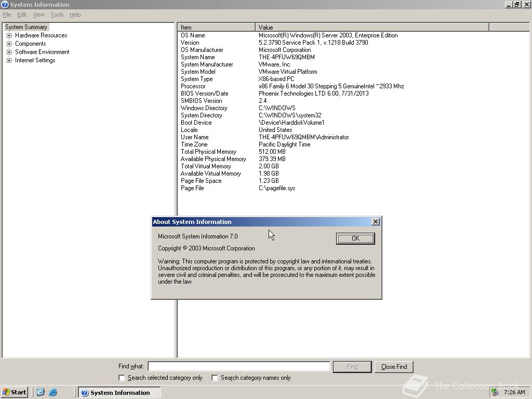532x399 pixels.
Task: Expand the Software Environment node
Action: point(9,52)
